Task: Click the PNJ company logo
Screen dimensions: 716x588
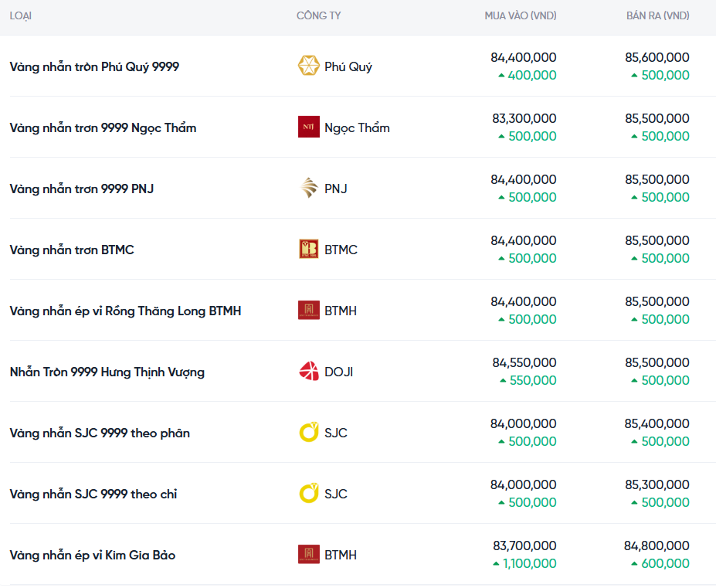Action: click(x=308, y=189)
